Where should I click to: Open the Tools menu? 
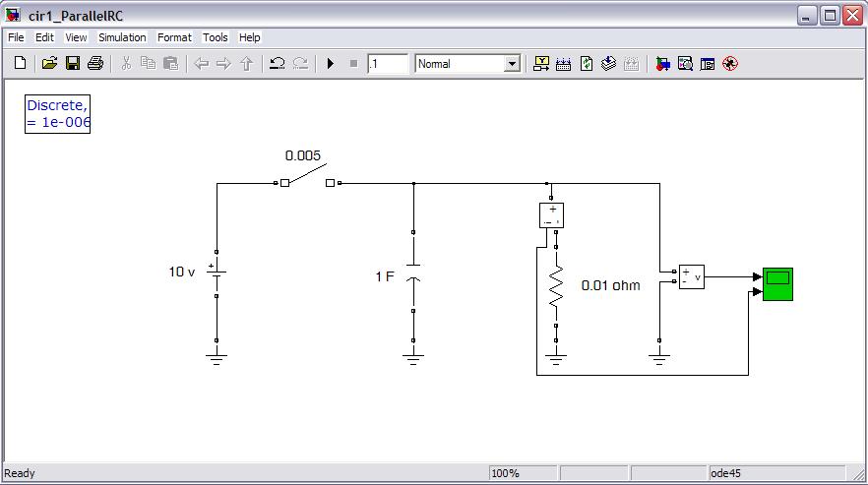point(215,37)
